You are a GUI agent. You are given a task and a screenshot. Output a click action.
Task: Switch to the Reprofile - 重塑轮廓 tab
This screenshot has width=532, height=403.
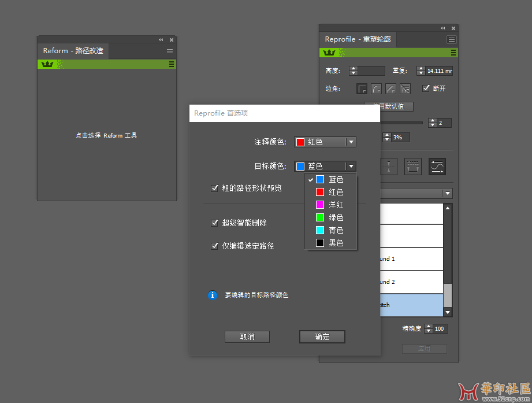(358, 39)
